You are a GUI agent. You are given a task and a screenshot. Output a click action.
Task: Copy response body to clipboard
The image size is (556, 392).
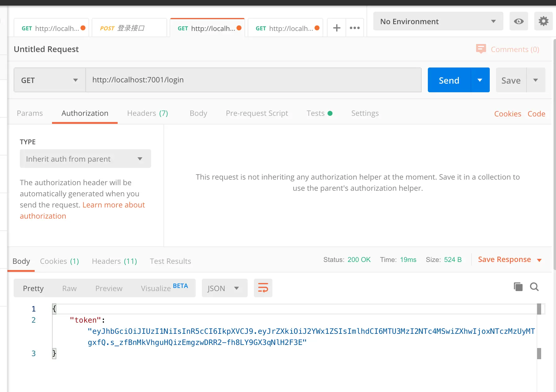point(518,287)
